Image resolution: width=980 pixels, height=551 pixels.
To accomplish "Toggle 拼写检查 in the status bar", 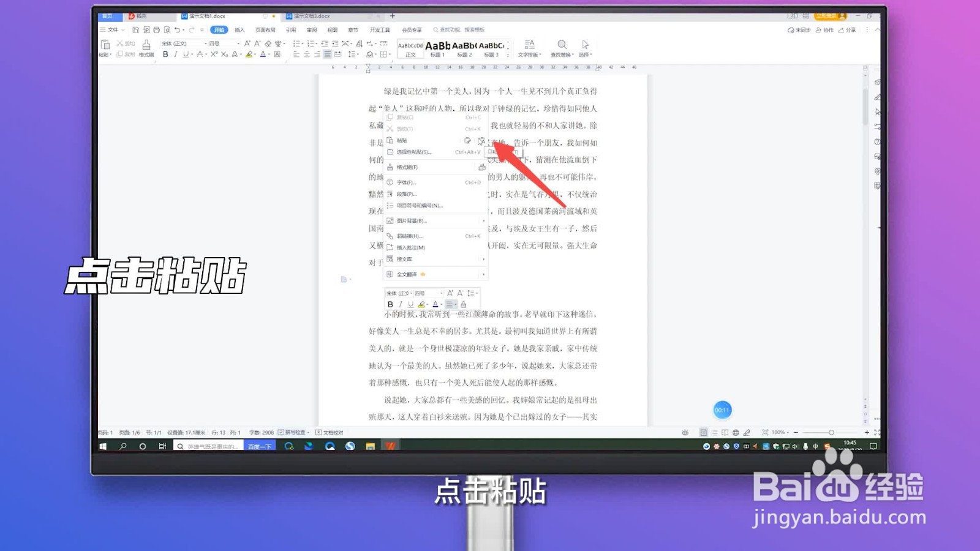I will (x=294, y=432).
